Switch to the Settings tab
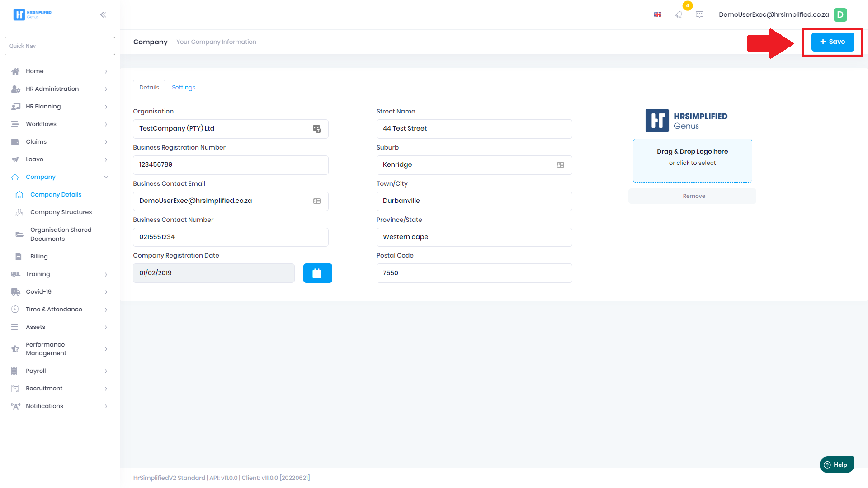Screen dimensions: 868x488 [x=184, y=88]
